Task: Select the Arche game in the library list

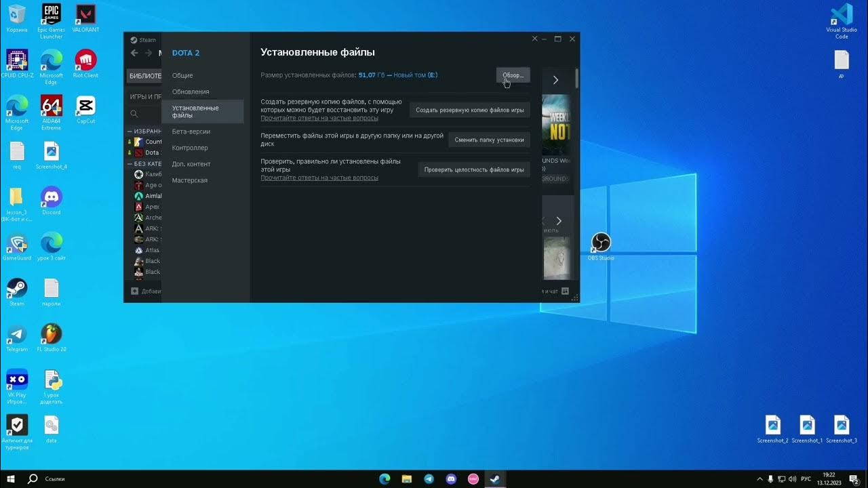Action: 149,218
